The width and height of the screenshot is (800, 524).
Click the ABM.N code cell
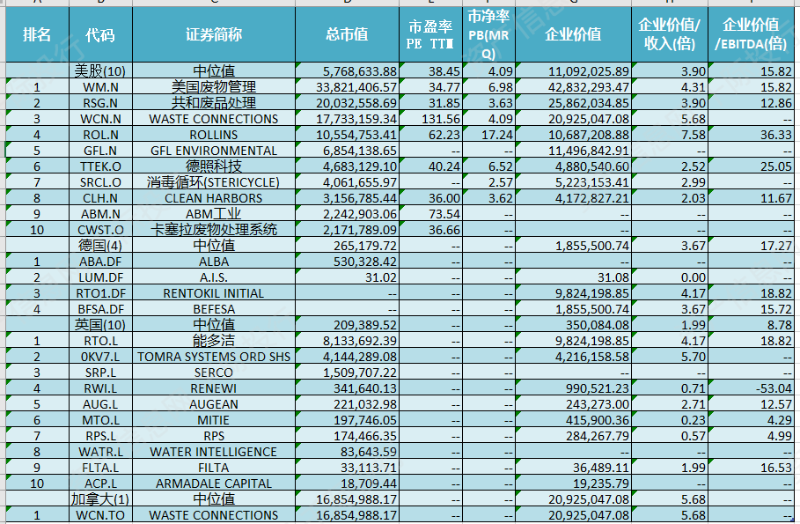click(x=101, y=213)
